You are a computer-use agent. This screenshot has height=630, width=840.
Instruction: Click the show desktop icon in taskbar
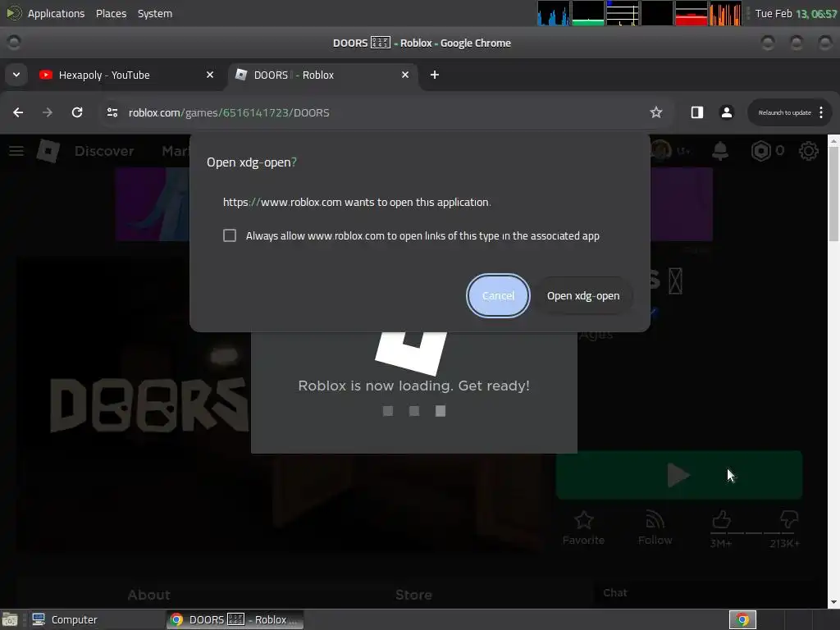click(x=10, y=620)
